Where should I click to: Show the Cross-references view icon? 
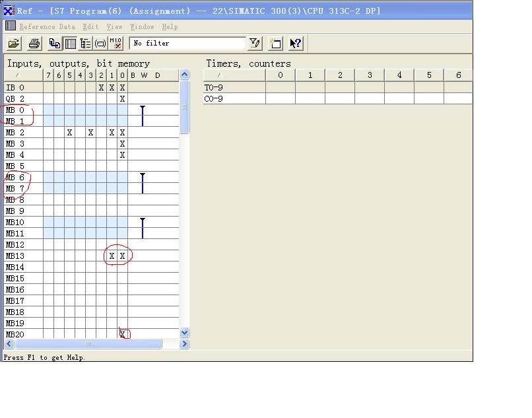point(54,44)
